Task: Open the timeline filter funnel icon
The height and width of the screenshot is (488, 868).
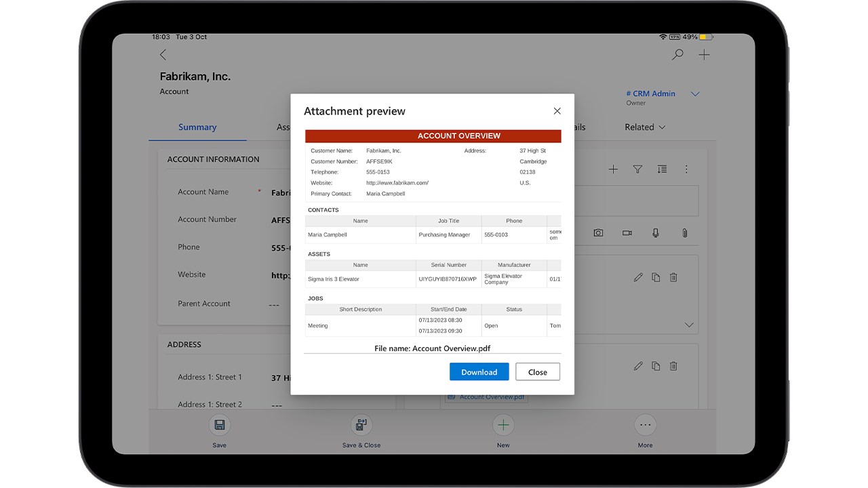Action: pyautogui.click(x=637, y=169)
